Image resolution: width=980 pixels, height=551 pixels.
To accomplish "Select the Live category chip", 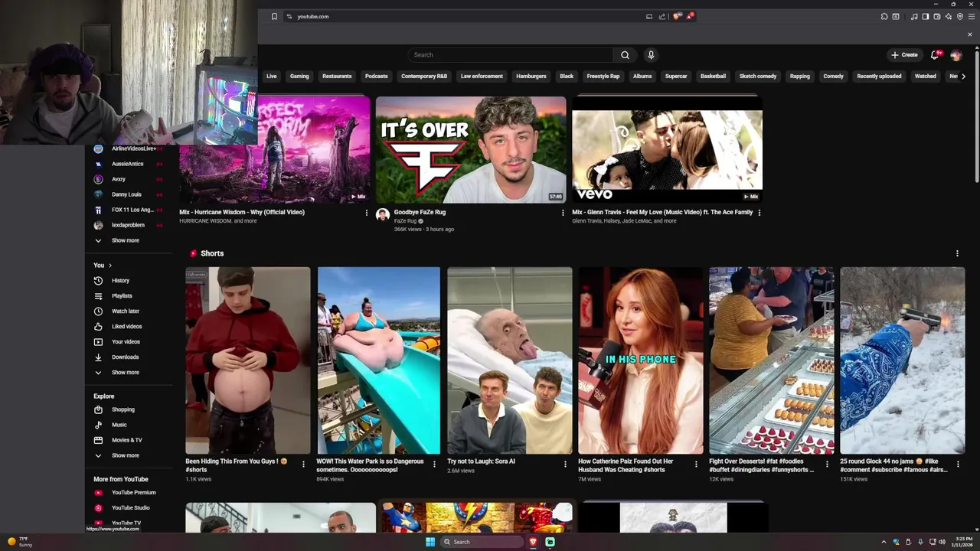I will click(x=271, y=77).
